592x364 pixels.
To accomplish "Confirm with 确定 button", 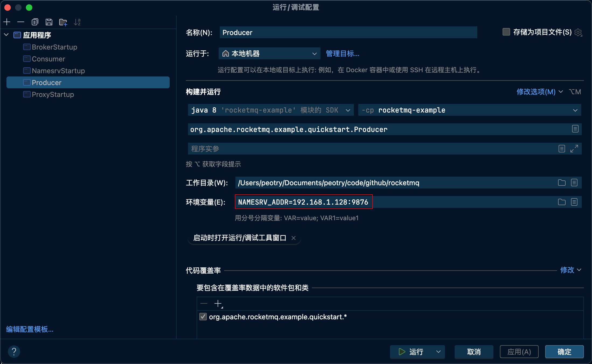I will tap(564, 352).
